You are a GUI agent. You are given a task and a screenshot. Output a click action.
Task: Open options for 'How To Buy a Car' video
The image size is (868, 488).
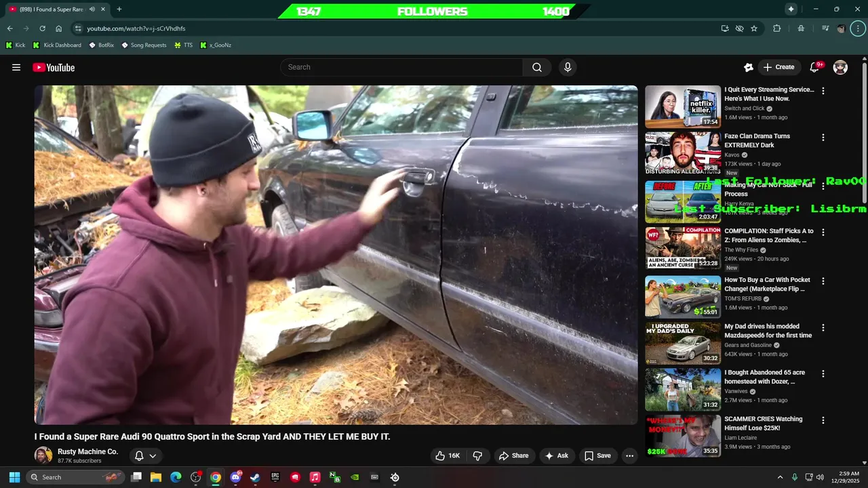click(x=823, y=281)
